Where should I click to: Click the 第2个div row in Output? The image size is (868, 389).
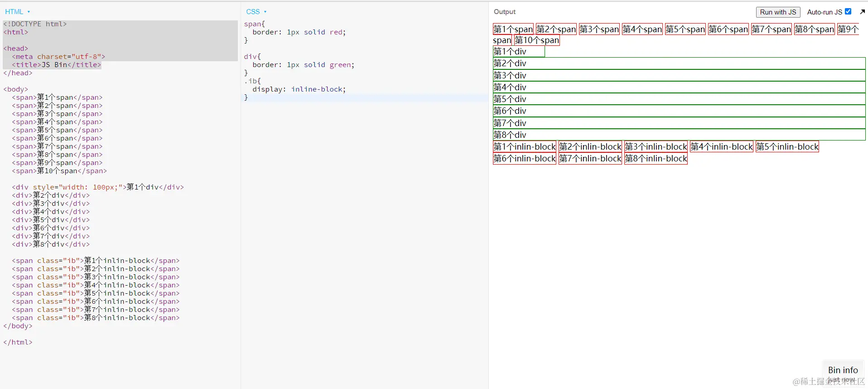(679, 63)
